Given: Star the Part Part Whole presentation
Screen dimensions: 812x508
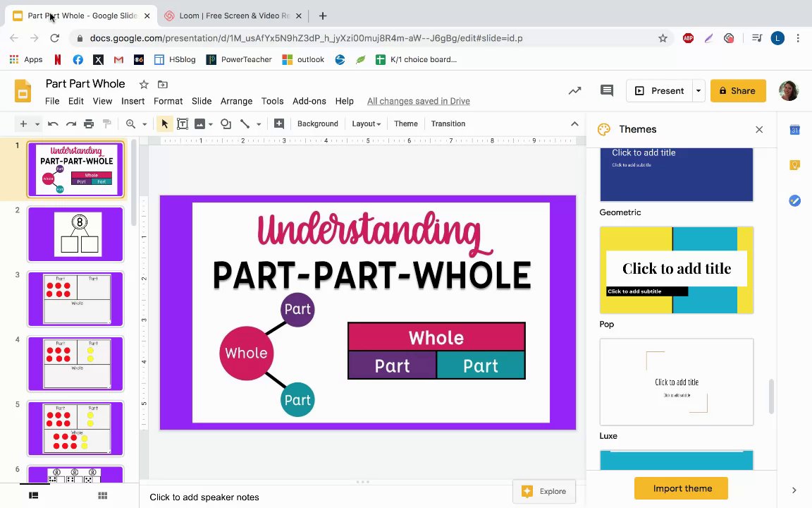Looking at the screenshot, I should click(144, 85).
